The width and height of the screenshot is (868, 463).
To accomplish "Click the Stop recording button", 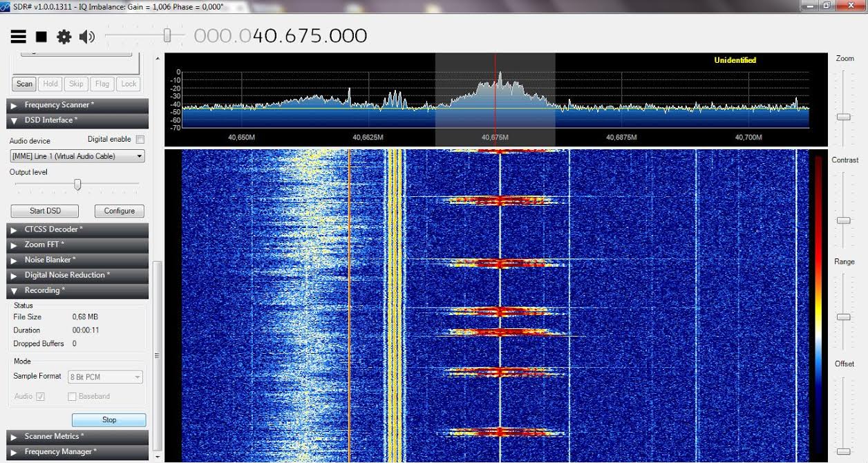I will point(109,420).
